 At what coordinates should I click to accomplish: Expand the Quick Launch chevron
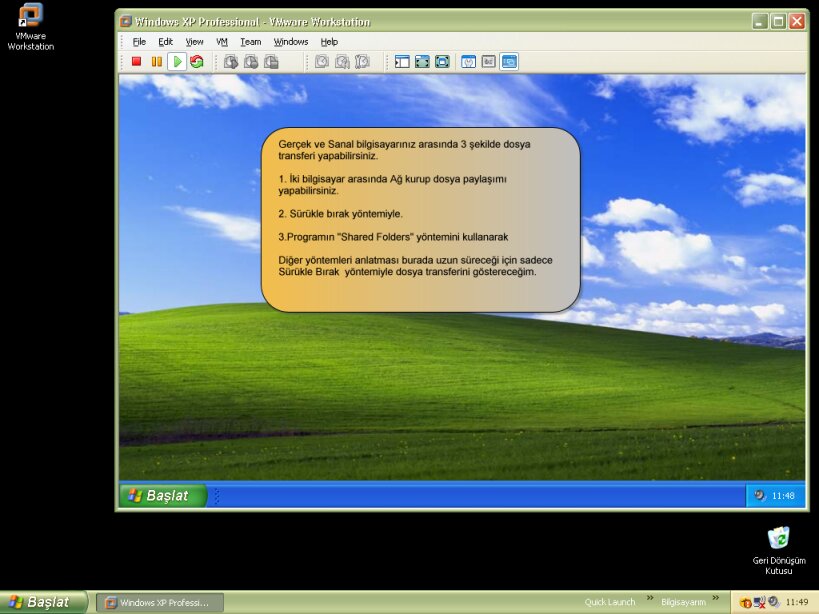click(650, 598)
